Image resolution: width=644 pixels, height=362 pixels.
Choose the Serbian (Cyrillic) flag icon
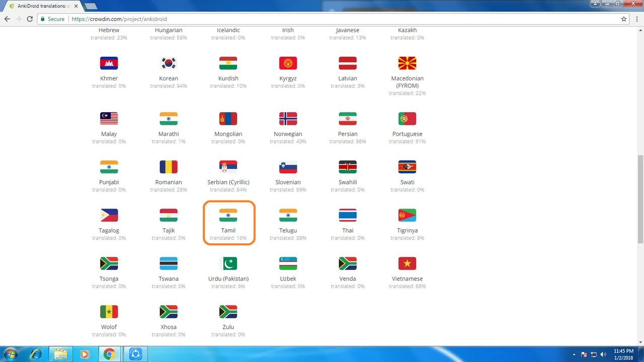[x=228, y=167]
